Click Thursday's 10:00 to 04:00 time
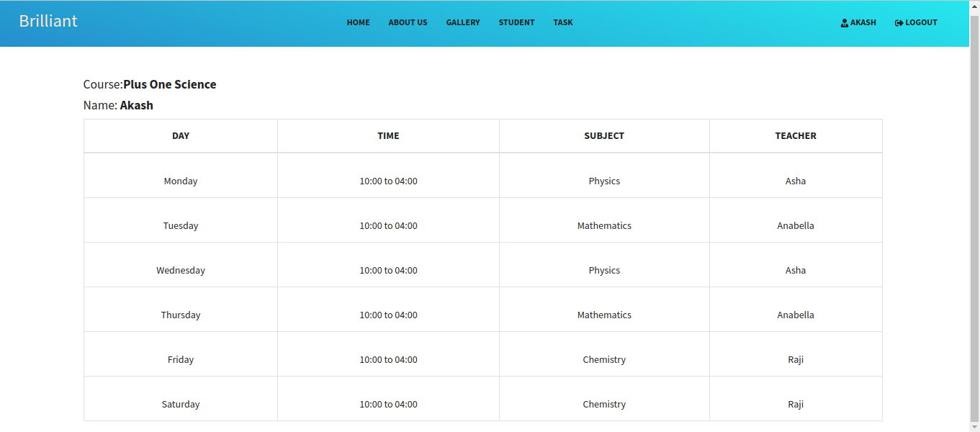Screen dimensions: 980x432 (x=388, y=315)
